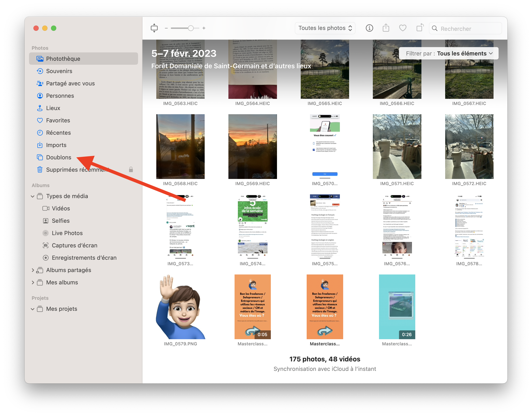Click the zoom in plus button
The image size is (532, 416).
pos(204,28)
